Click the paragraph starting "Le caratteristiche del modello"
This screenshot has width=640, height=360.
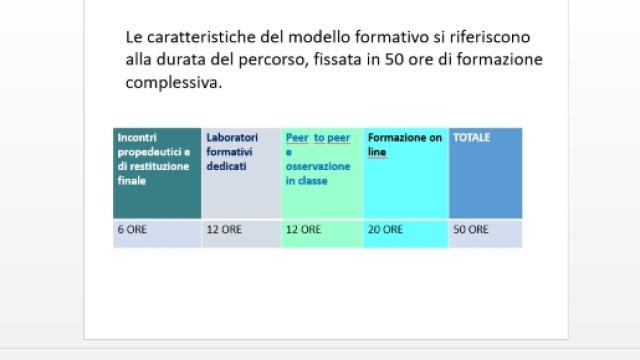point(334,60)
